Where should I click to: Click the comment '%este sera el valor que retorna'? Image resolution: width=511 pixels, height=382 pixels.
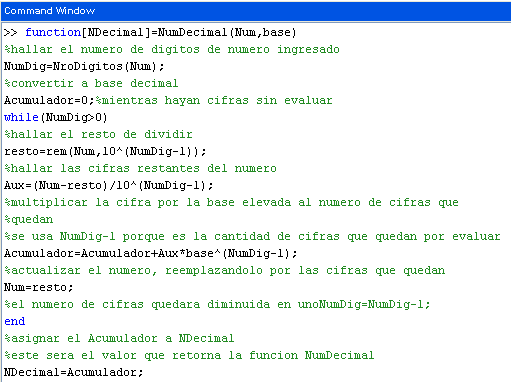tap(189, 355)
